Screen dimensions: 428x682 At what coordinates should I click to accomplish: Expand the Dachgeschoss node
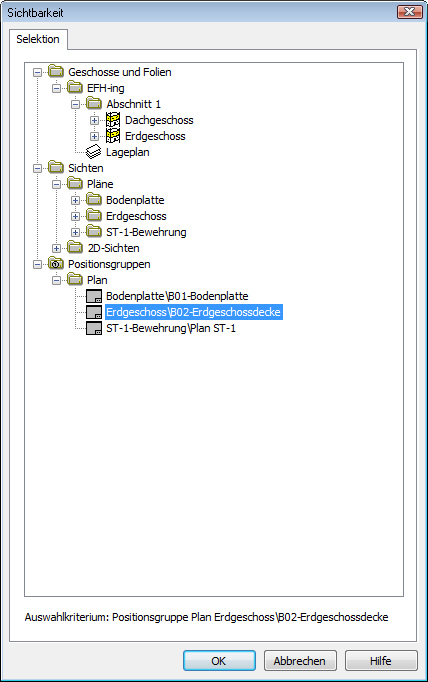(94, 120)
